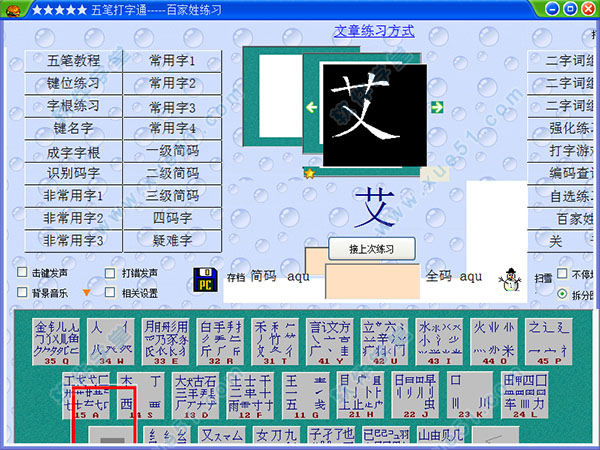Select the 13 D key on the keyboard
The width and height of the screenshot is (600, 450).
pyautogui.click(x=195, y=396)
